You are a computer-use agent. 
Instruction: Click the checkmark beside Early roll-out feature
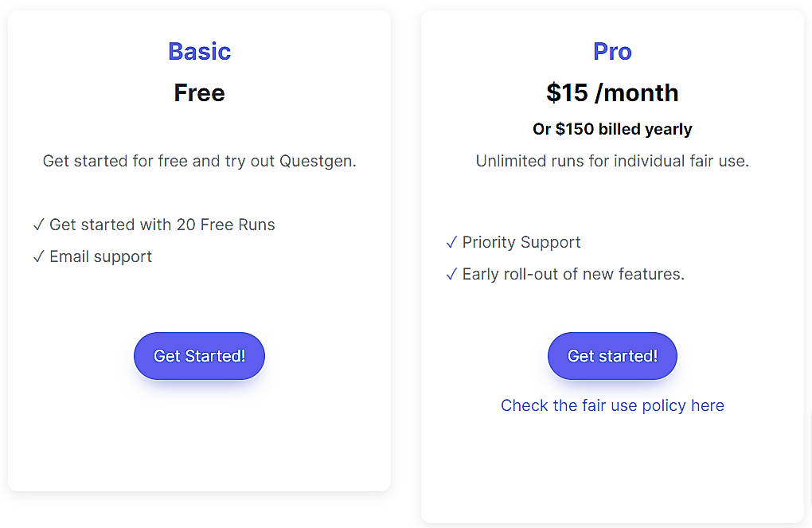click(451, 274)
